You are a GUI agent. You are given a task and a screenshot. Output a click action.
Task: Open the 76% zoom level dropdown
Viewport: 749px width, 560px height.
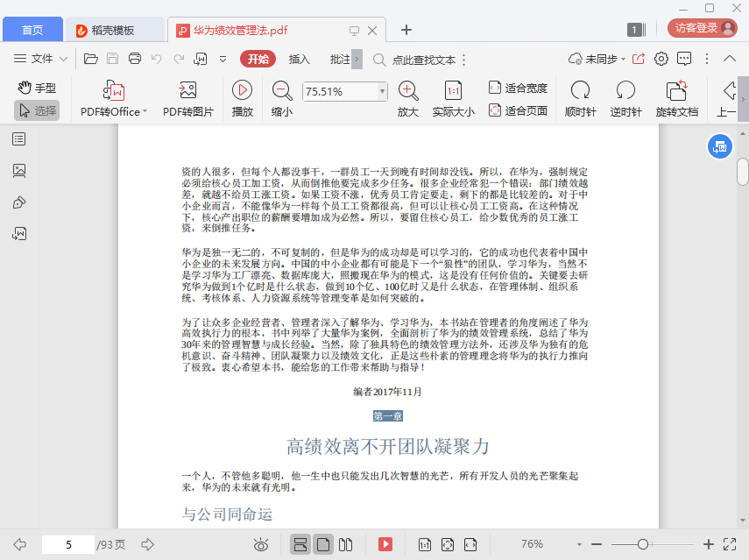point(579,544)
